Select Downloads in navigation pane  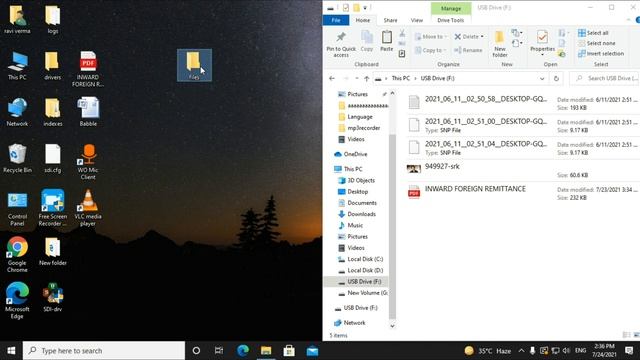(357, 214)
